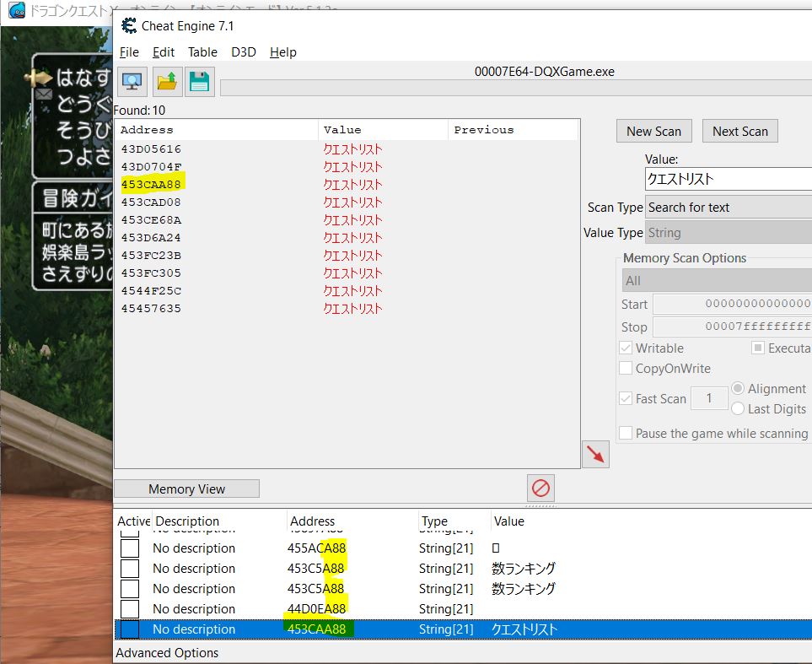Enable the CopyOnWrite checkbox
Image resolution: width=812 pixels, height=664 pixels.
click(626, 369)
